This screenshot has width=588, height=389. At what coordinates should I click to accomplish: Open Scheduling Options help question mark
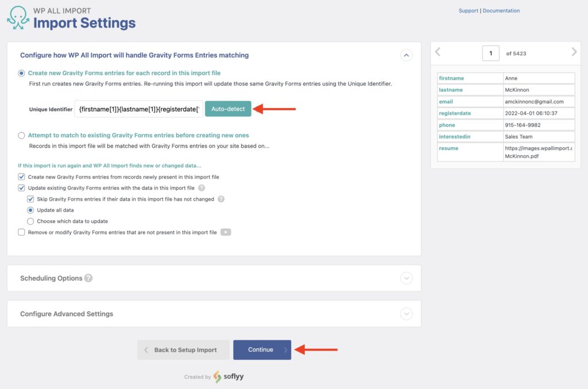tap(88, 278)
